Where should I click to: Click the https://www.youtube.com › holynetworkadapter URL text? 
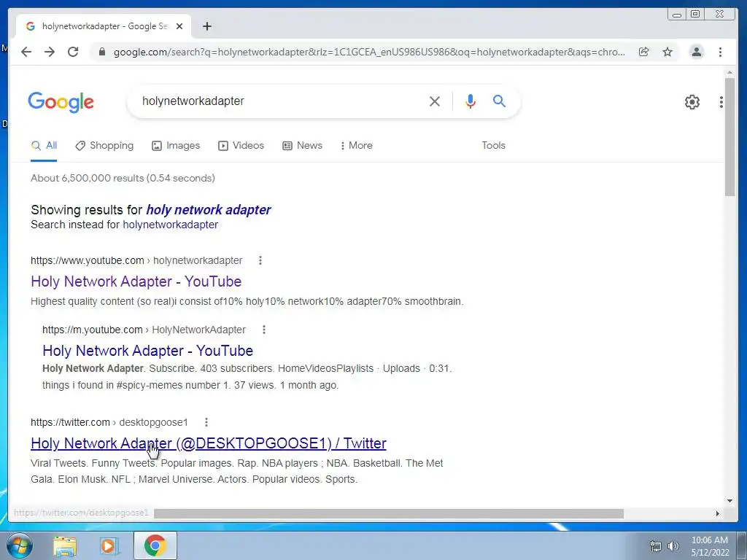(136, 260)
